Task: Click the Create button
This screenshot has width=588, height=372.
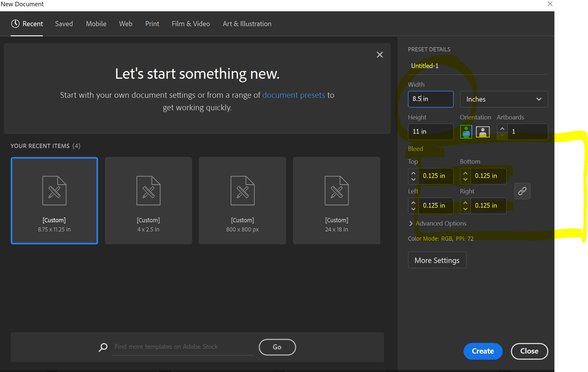Action: (x=483, y=351)
